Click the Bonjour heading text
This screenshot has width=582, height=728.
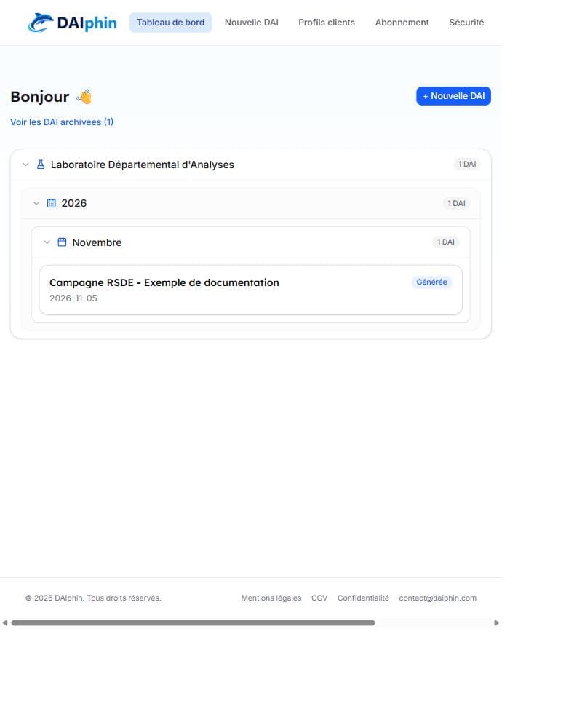(x=40, y=97)
